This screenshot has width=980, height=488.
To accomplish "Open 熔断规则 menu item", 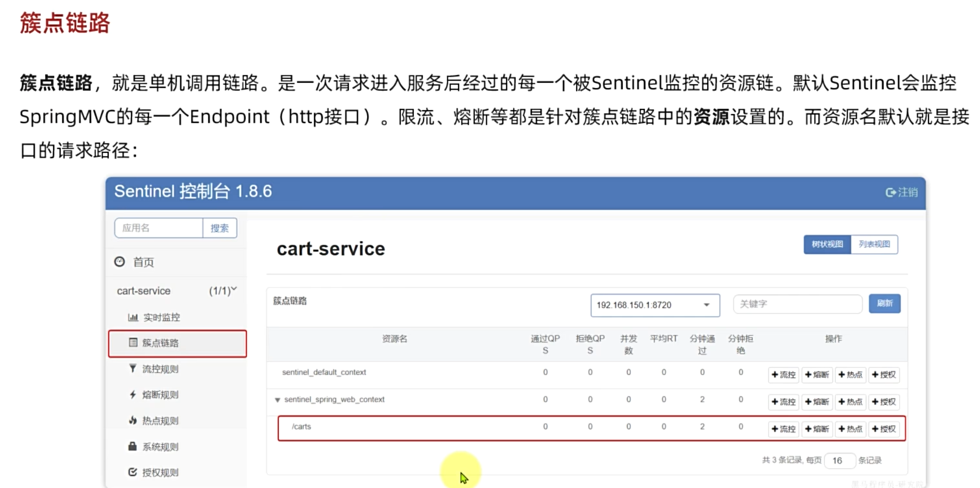I will [160, 395].
